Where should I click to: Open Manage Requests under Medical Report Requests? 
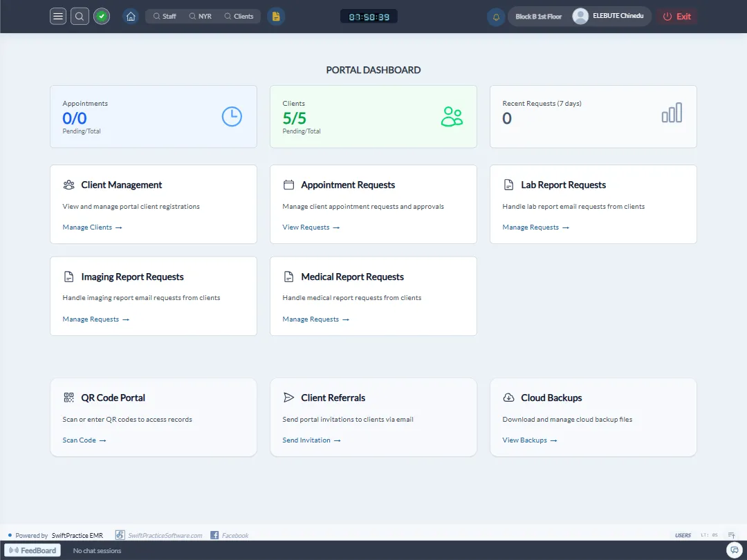coord(316,319)
